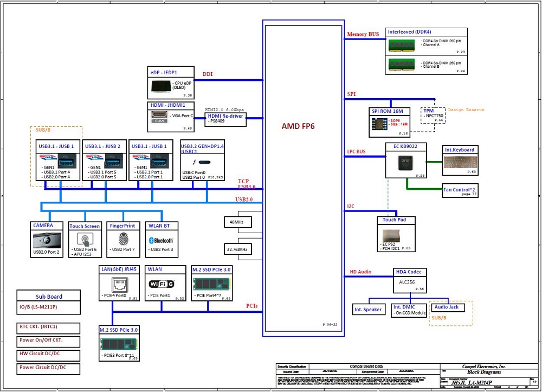Screen dimensions: 542x392
Task: Click the LPC BUS label
Action: tap(357, 151)
